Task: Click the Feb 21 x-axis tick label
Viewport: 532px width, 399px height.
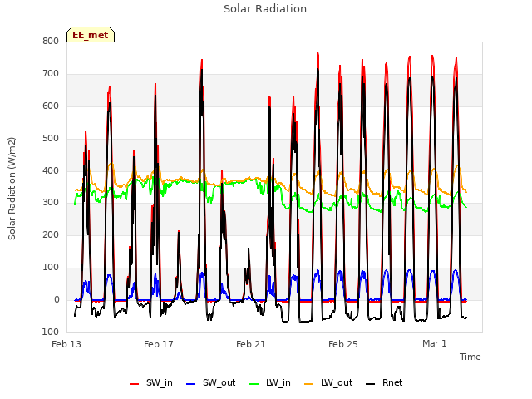Action: 251,344
